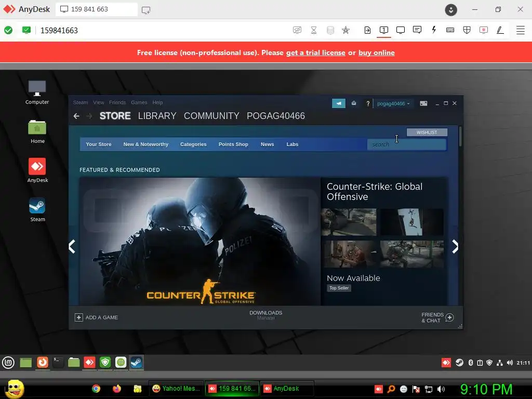The width and height of the screenshot is (532, 399).
Task: Click Steam tray icon in Mint panel
Action: 459,363
